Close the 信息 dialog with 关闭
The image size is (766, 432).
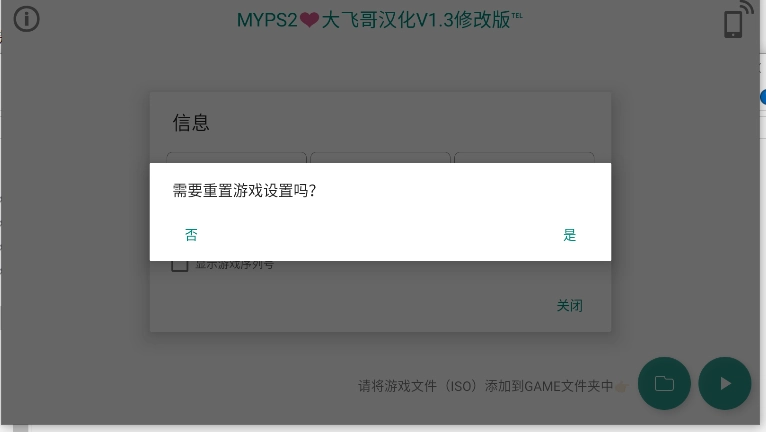pyautogui.click(x=570, y=306)
